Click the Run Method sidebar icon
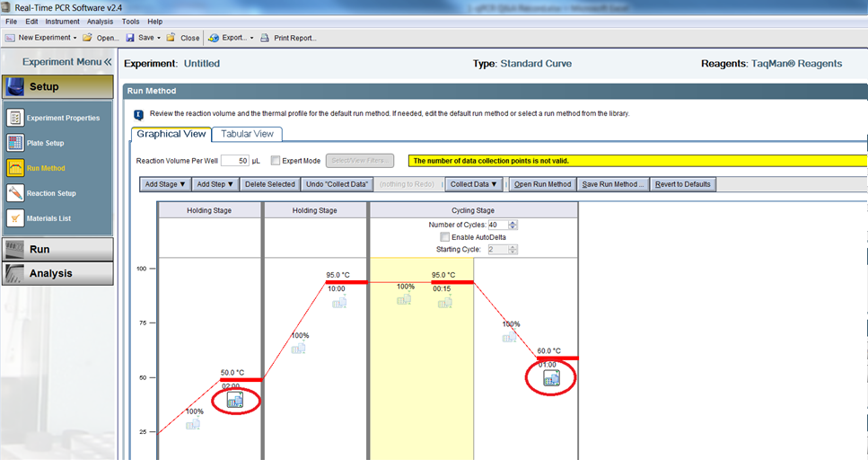The height and width of the screenshot is (460, 868). click(x=15, y=168)
